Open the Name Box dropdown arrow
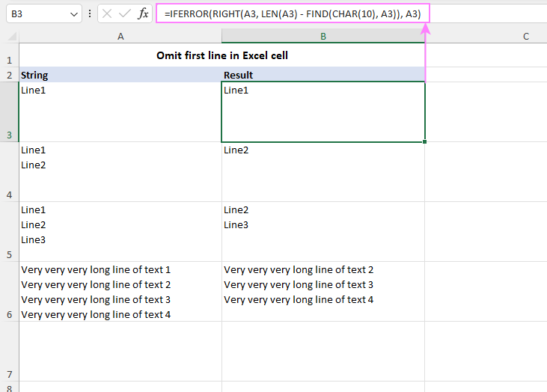 (x=73, y=14)
